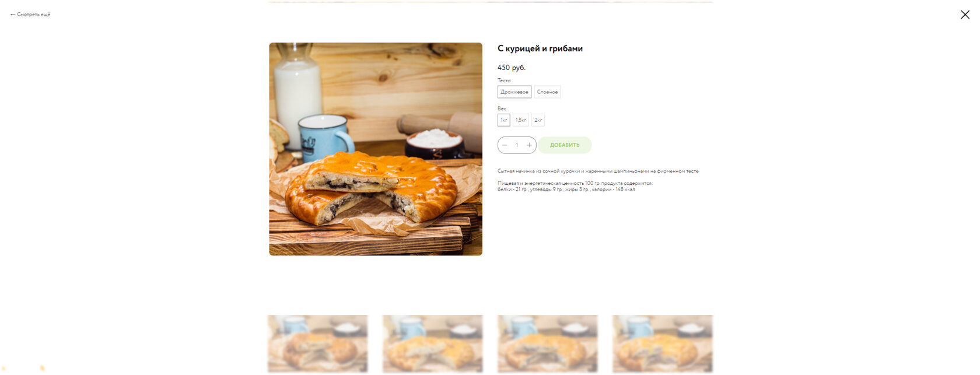Close the product popup with the X icon

[965, 15]
